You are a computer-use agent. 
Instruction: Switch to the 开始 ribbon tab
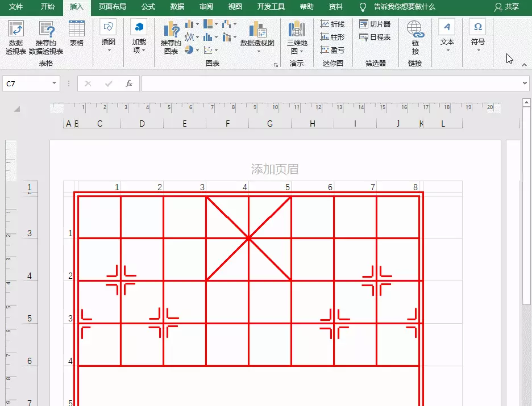[x=47, y=8]
